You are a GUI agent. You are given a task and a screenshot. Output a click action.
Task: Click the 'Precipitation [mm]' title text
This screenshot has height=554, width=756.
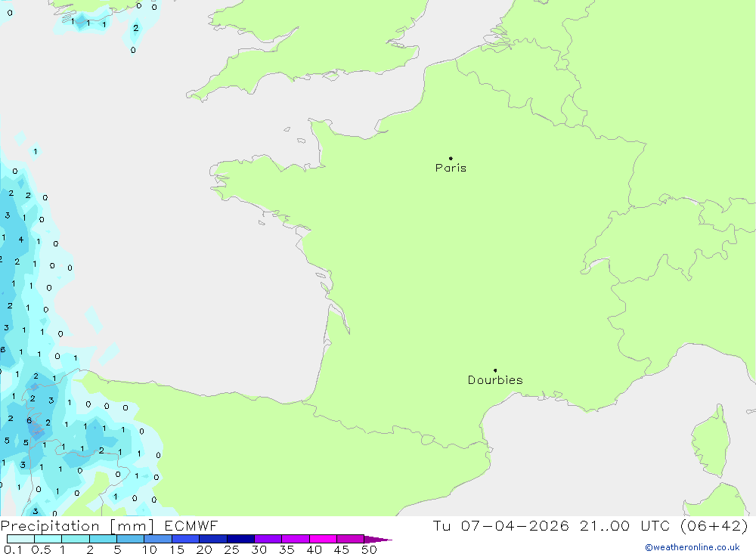77,525
